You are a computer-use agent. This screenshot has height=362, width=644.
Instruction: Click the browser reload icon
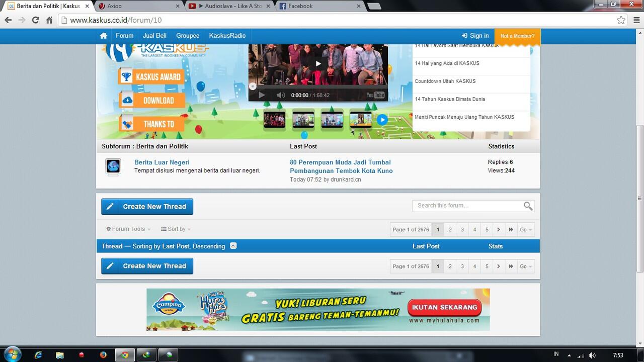tap(35, 20)
